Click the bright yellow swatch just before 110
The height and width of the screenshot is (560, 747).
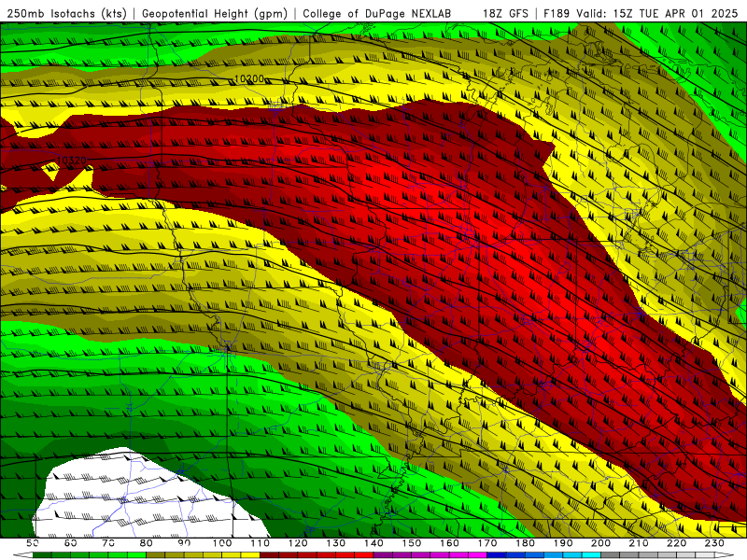point(250,555)
